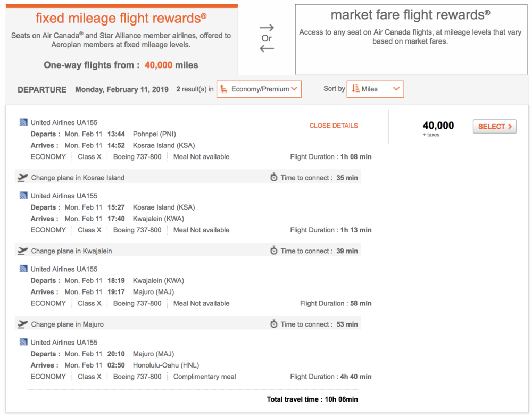Click the 40,000 miles price amount
Screen dimensions: 532x417
pyautogui.click(x=438, y=126)
